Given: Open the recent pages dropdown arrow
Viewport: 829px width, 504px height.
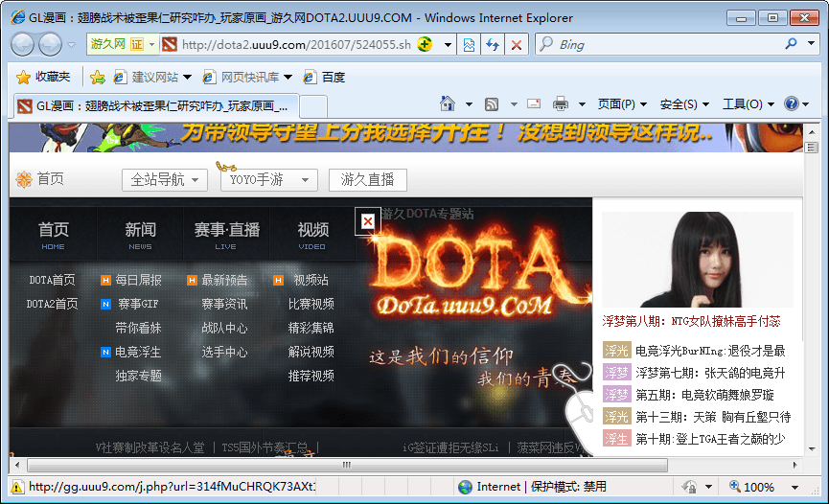Looking at the screenshot, I should [x=71, y=45].
